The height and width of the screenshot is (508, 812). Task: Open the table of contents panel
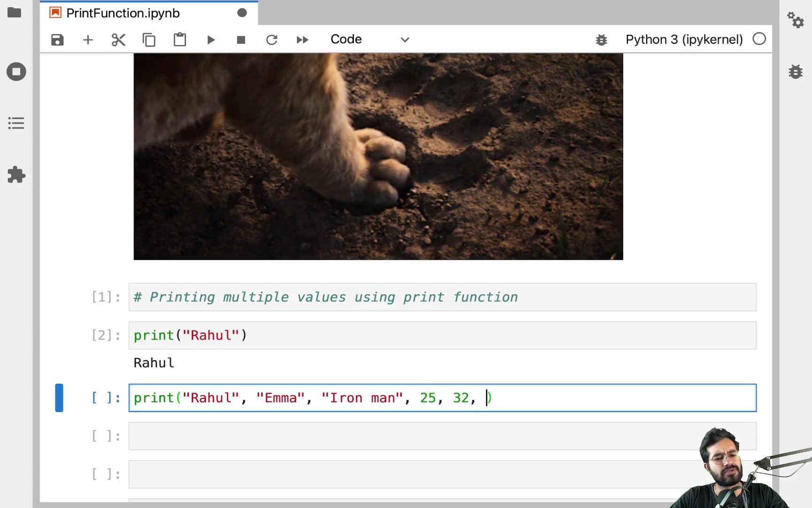[16, 123]
